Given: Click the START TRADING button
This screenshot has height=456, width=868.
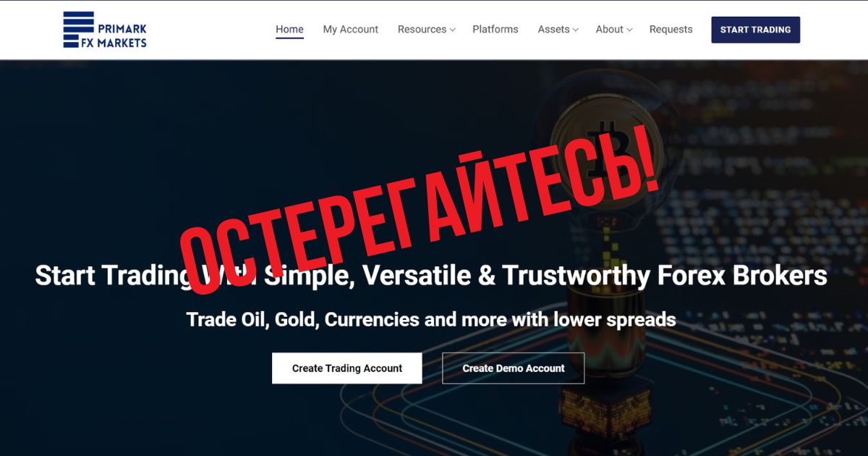Looking at the screenshot, I should [755, 30].
